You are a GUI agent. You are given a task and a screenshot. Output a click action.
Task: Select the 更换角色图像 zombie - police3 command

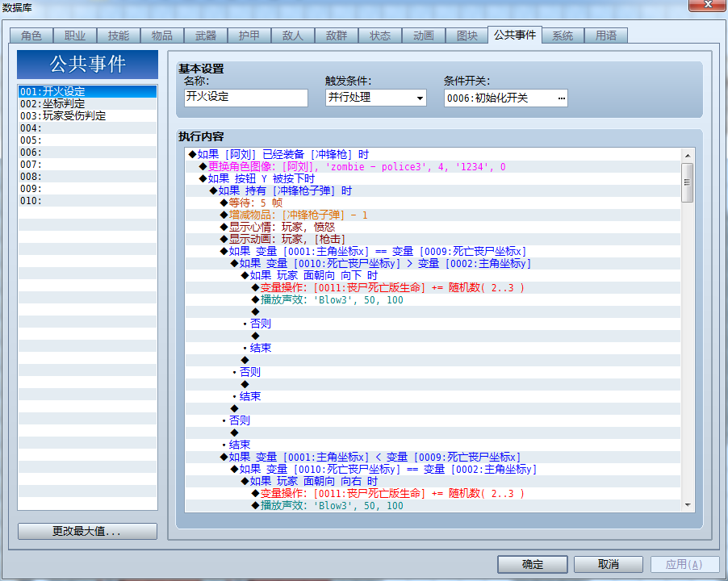[433, 166]
